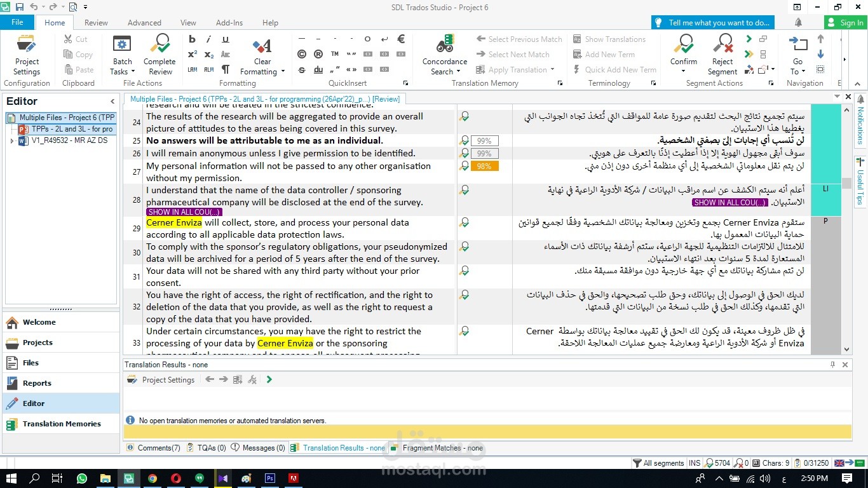Pin the Translation Results panel

[x=833, y=365]
